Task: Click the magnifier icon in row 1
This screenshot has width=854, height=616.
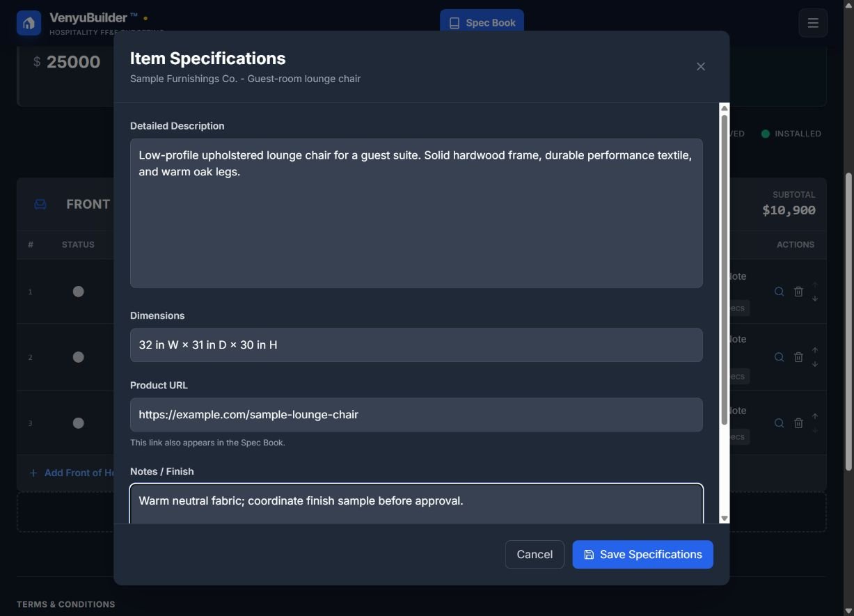Action: pyautogui.click(x=780, y=292)
